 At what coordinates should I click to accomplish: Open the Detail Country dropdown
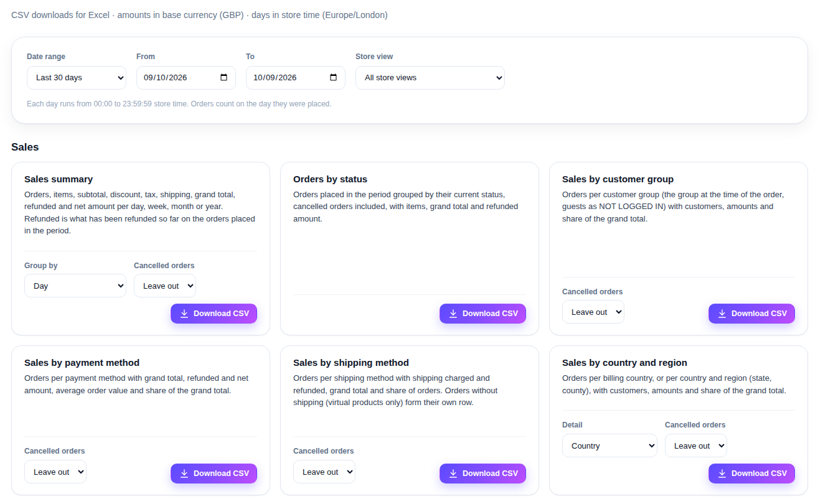point(609,446)
